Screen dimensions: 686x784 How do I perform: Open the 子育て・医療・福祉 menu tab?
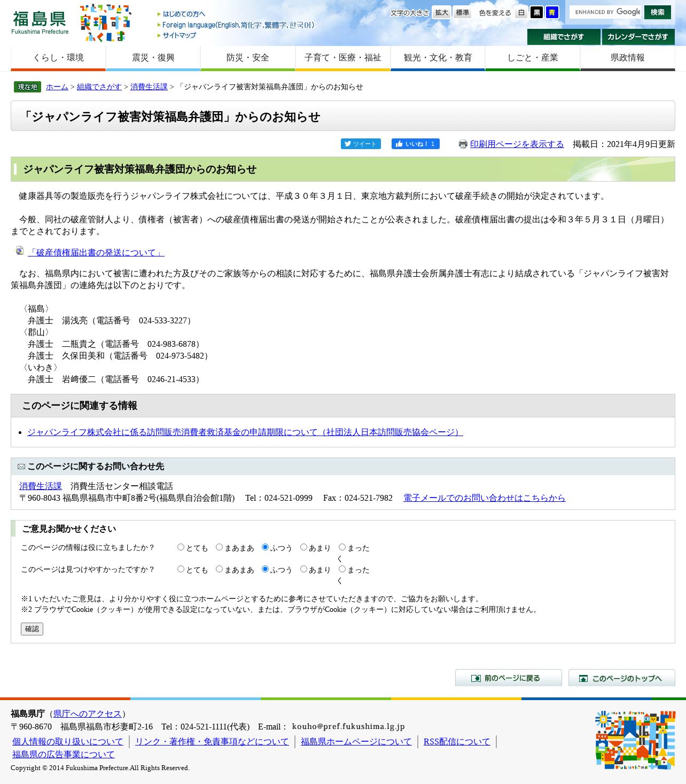pyautogui.click(x=342, y=58)
